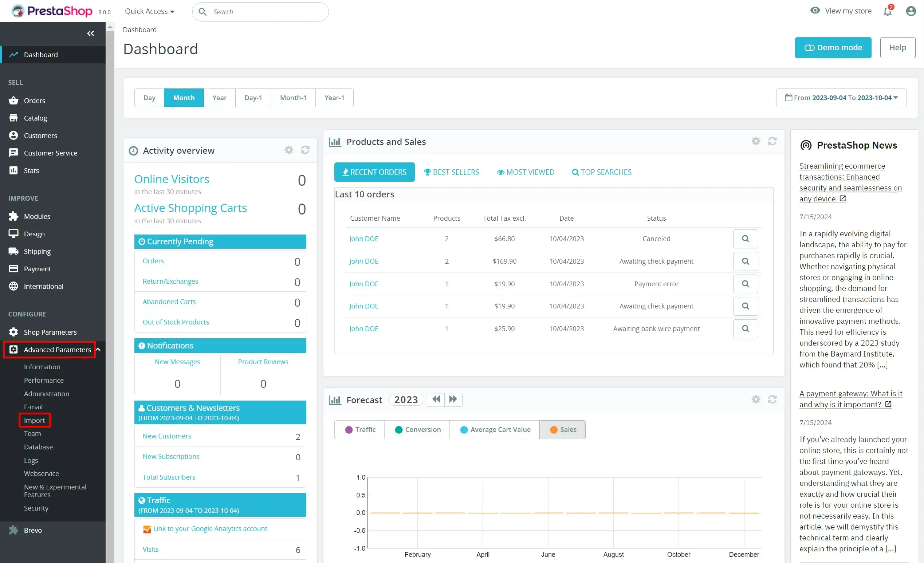Open Activity overview settings gear
The height and width of the screenshot is (563, 924).
point(288,150)
